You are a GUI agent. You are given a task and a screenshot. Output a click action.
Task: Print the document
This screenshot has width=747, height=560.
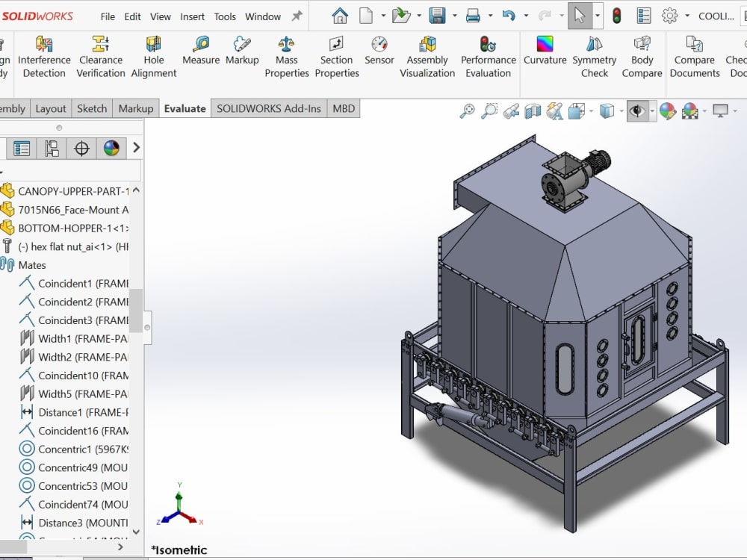(473, 16)
